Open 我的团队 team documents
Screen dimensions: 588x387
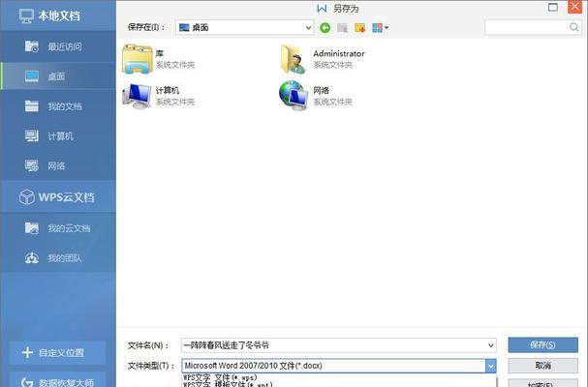58,257
